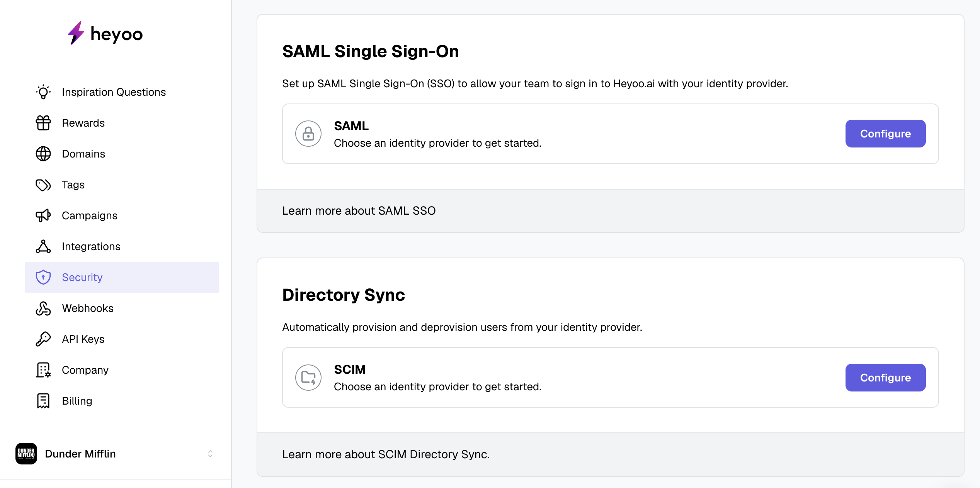Viewport: 980px width, 488px height.
Task: Click the Dunder Mifflin company avatar
Action: click(26, 454)
